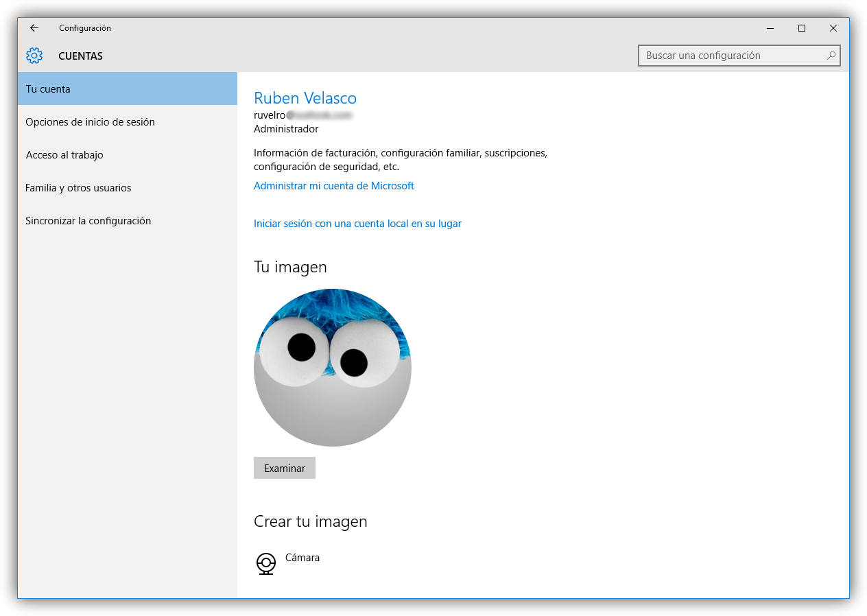Go back with the arrow icon
Image resolution: width=867 pixels, height=616 pixels.
[34, 28]
